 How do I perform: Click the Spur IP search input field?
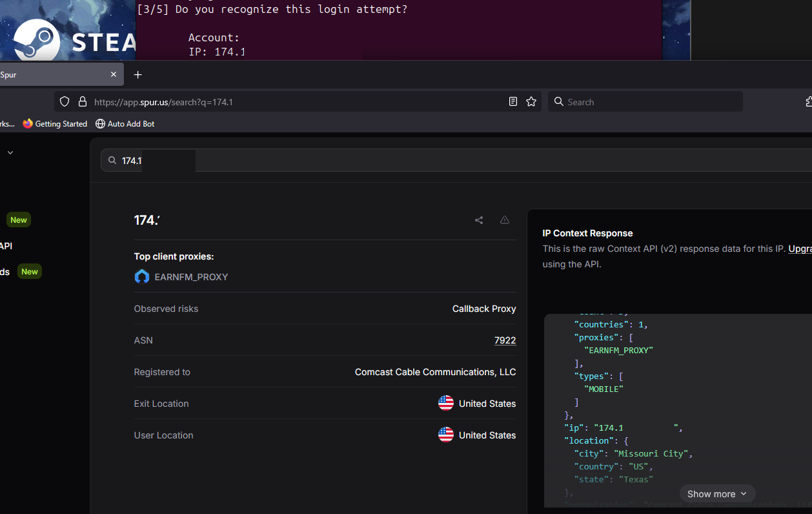[452, 161]
